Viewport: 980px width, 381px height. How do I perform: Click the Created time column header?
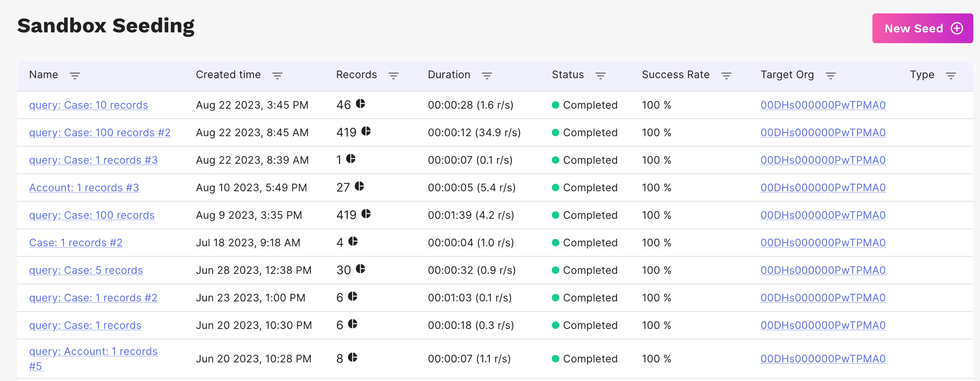tap(228, 75)
